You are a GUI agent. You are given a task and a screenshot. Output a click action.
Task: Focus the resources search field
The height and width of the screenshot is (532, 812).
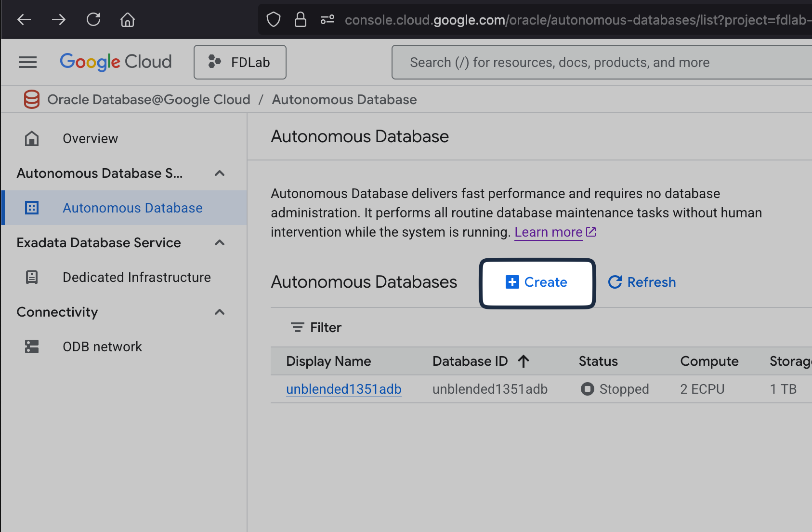click(x=602, y=62)
